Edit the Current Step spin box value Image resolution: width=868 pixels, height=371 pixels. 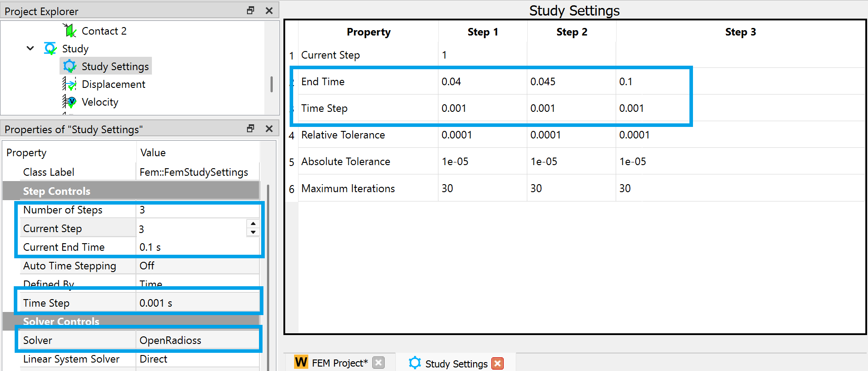pyautogui.click(x=191, y=229)
